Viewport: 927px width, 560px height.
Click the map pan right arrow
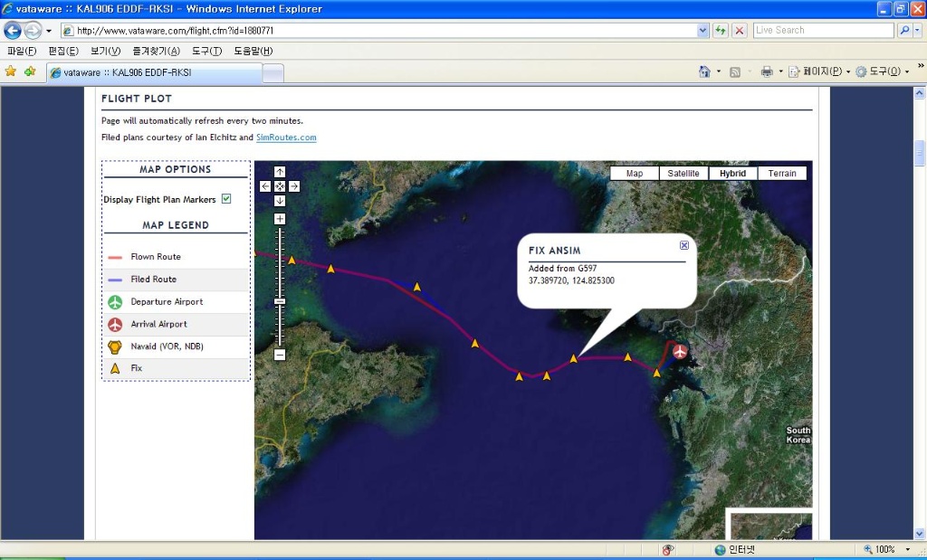[294, 186]
